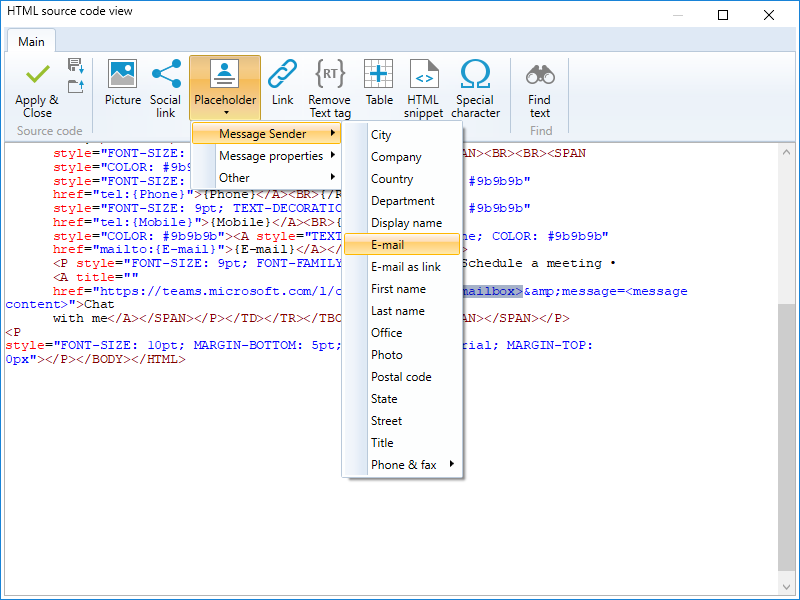800x600 pixels.
Task: Add a Social link
Action: pyautogui.click(x=165, y=89)
